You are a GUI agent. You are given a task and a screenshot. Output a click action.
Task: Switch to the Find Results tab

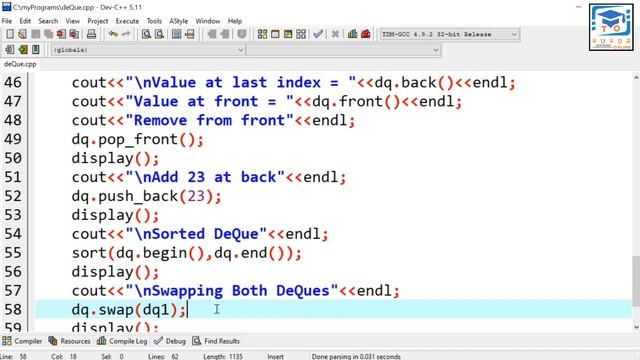click(x=216, y=341)
